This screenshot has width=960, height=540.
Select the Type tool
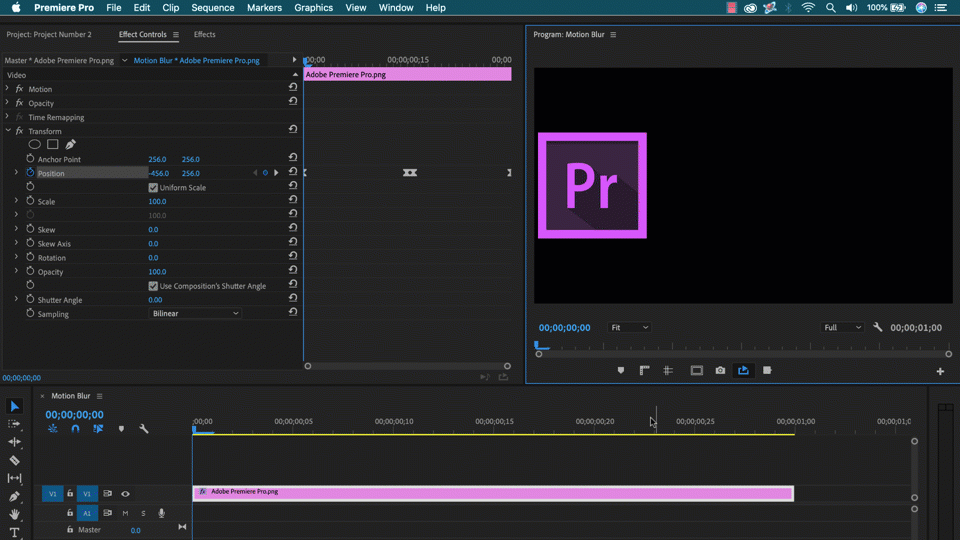(x=14, y=533)
